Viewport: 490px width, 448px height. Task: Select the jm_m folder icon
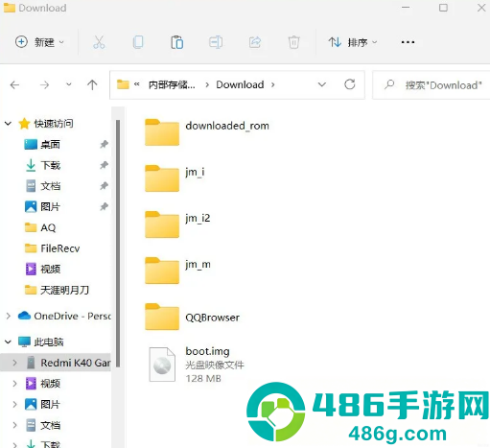pyautogui.click(x=162, y=271)
